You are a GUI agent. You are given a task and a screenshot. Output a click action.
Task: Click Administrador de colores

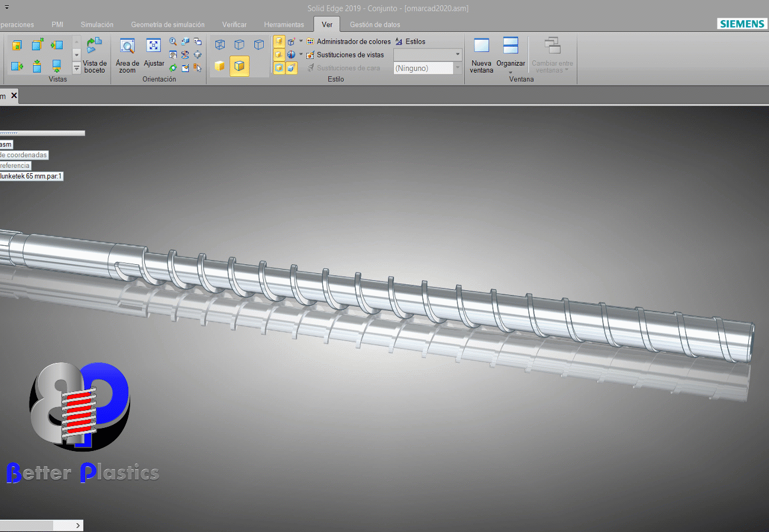point(348,41)
